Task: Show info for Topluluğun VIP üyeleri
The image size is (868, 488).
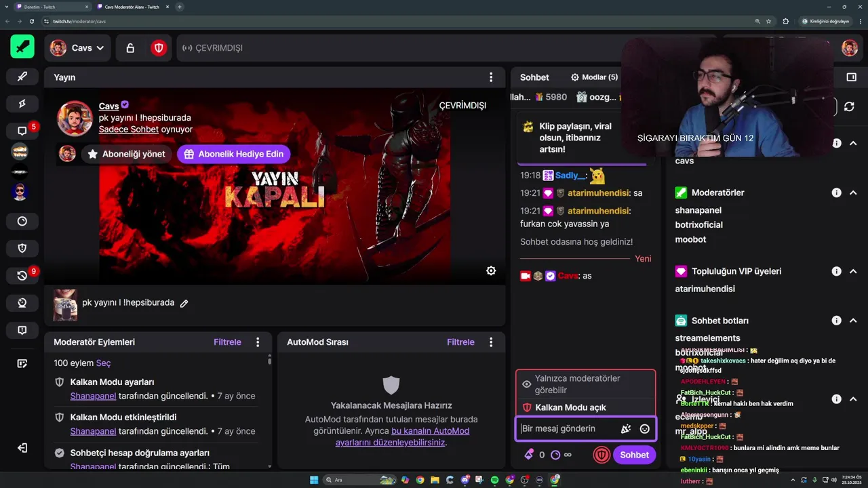Action: pyautogui.click(x=837, y=271)
